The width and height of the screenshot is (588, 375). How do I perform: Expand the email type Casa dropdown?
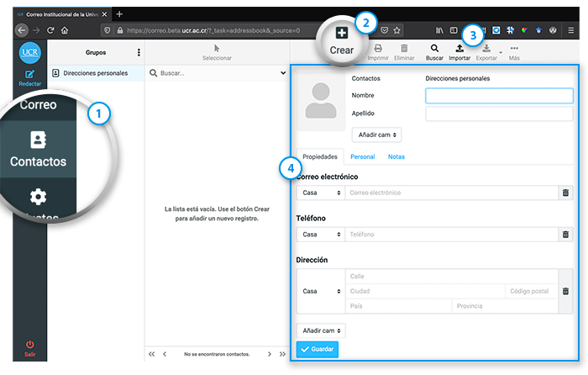(320, 193)
